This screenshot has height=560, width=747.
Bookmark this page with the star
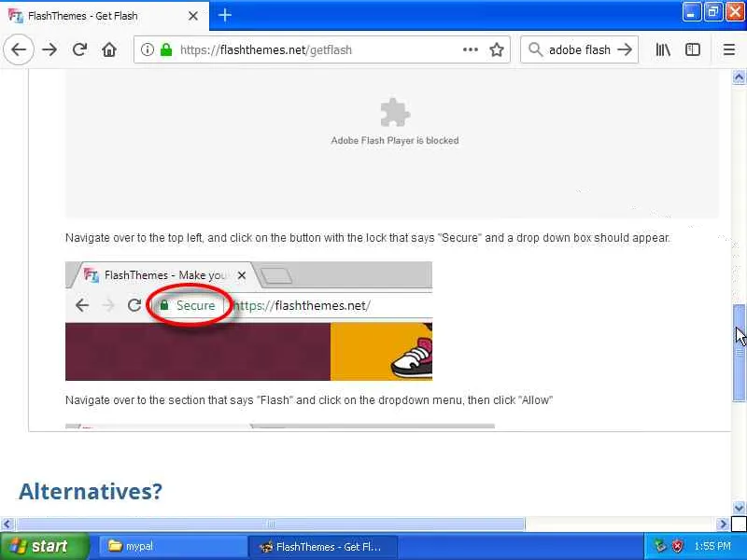pos(497,49)
